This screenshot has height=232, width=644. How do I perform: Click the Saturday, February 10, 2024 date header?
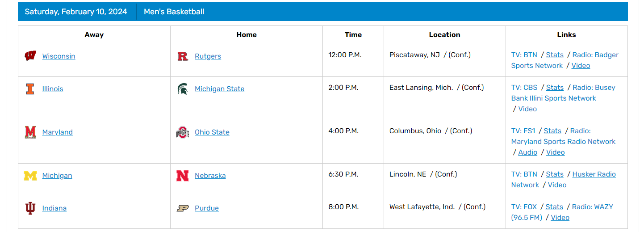76,12
